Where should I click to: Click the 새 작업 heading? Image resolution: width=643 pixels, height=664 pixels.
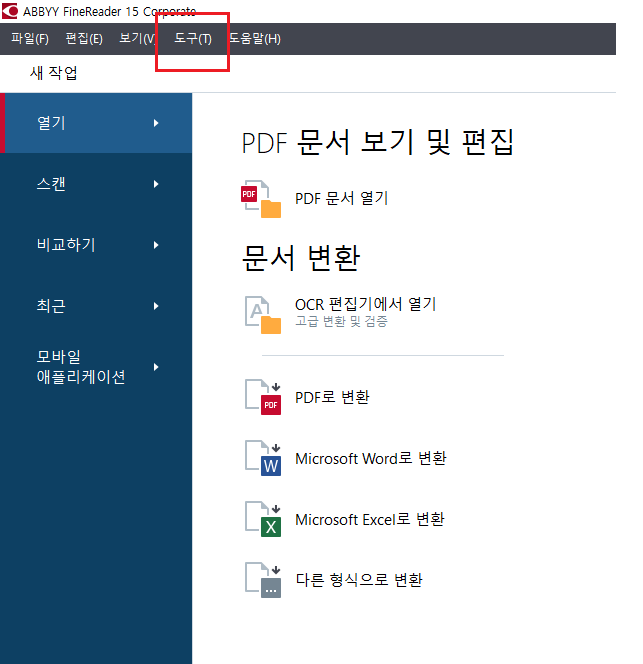[x=54, y=73]
